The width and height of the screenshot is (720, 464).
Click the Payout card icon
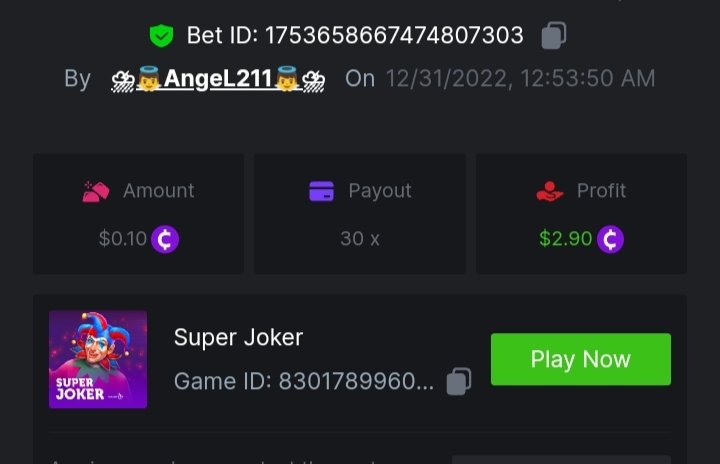click(321, 191)
